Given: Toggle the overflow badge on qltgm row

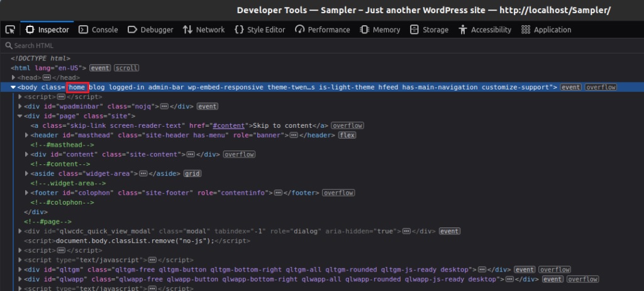Looking at the screenshot, I should [555, 270].
